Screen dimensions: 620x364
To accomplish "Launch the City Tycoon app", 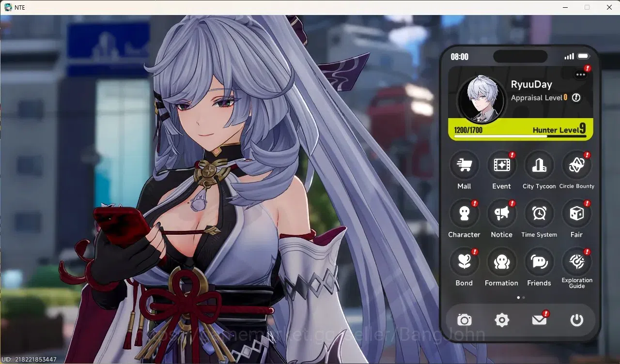I will (539, 166).
